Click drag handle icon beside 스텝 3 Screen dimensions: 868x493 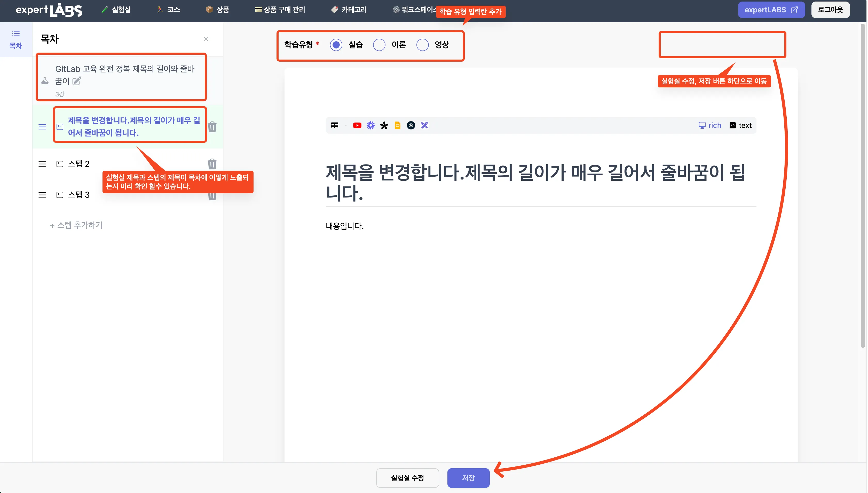click(x=42, y=195)
